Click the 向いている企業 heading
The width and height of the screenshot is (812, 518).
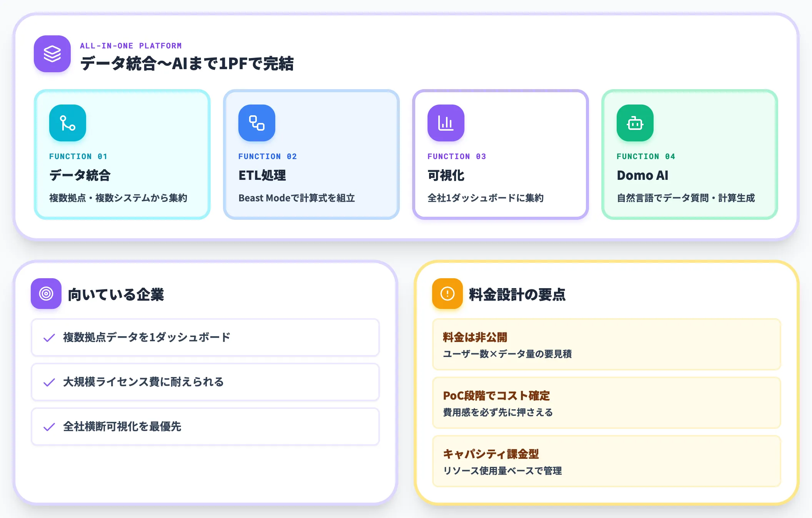pos(116,294)
